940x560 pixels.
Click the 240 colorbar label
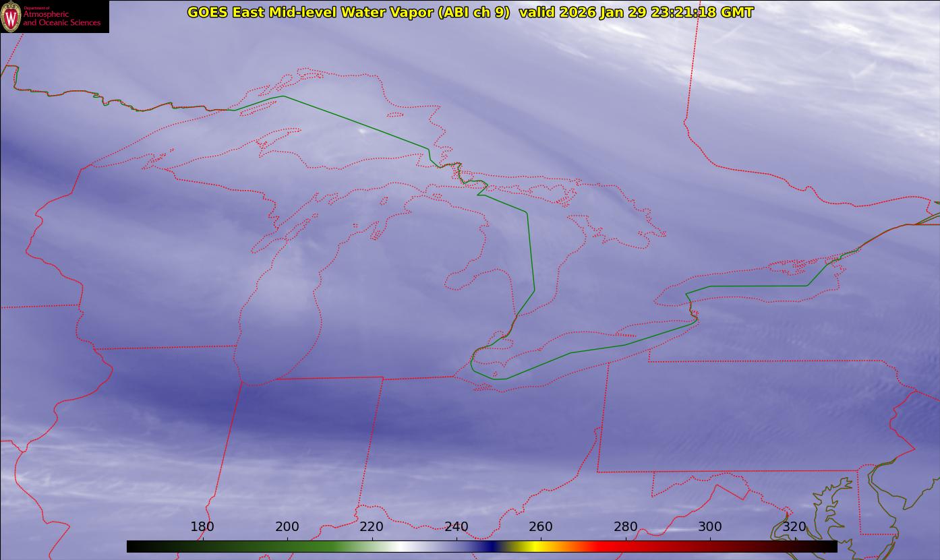457,526
